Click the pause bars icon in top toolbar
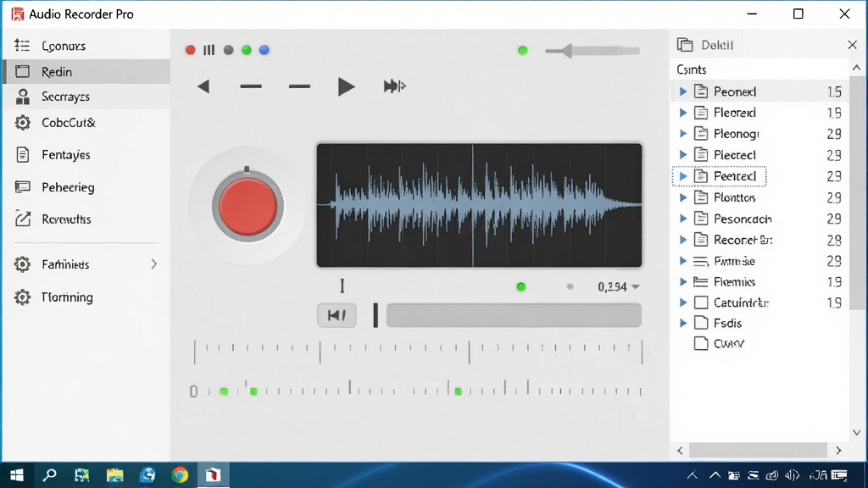Viewport: 868px width, 488px height. (209, 50)
